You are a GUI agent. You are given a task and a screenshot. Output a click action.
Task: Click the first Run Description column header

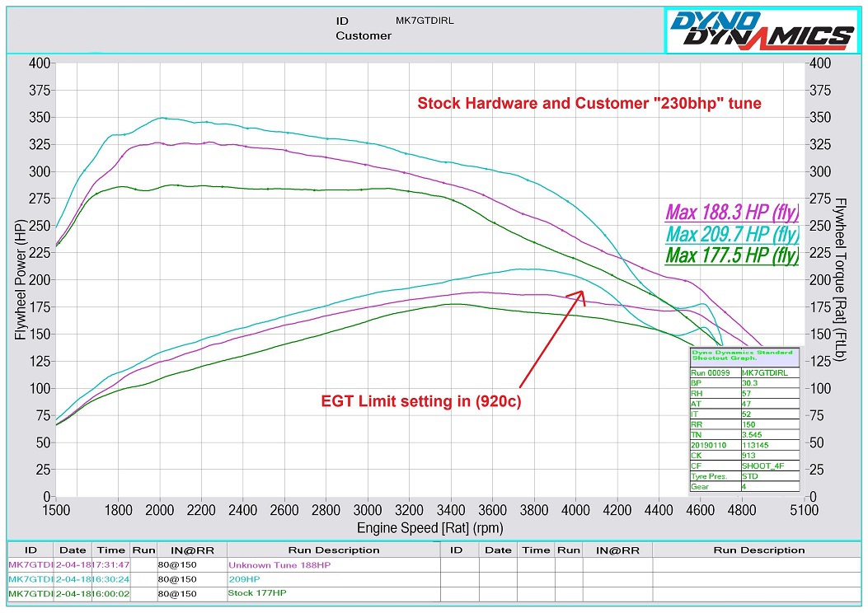[334, 550]
